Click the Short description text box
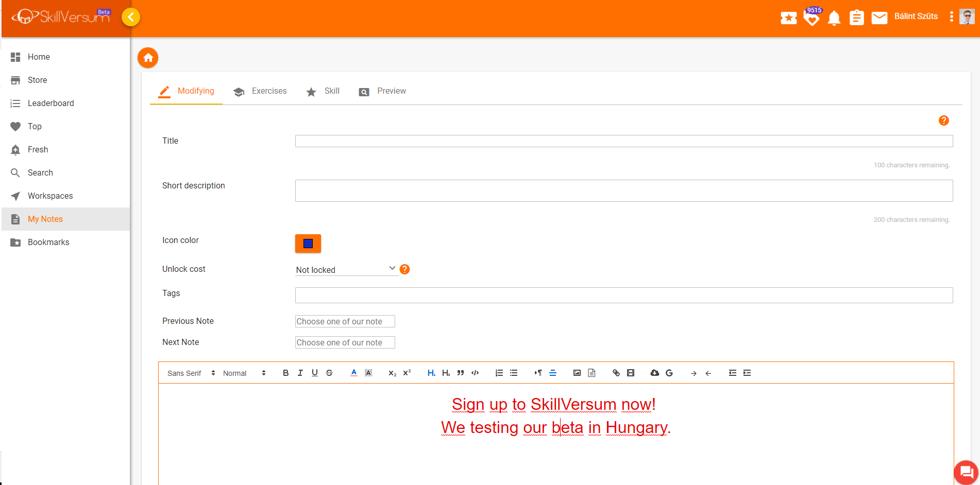The width and height of the screenshot is (980, 485). click(x=624, y=190)
